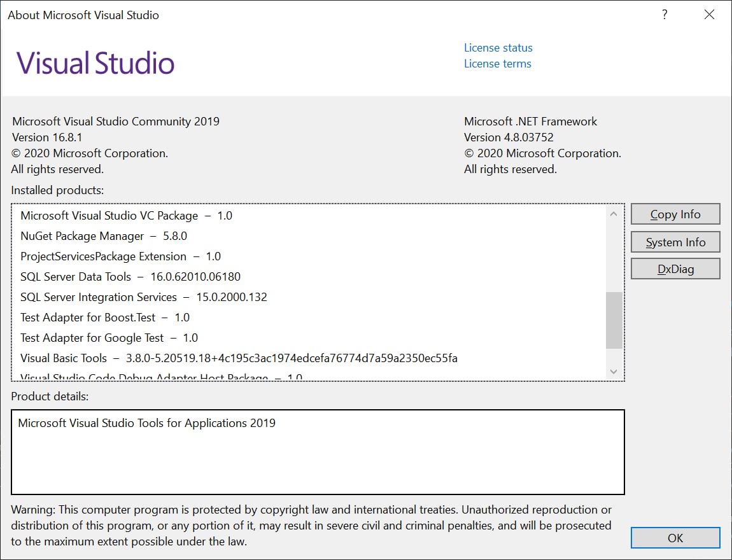732x560 pixels.
Task: Click Microsoft Visual Studio Community 2019 text
Action: pos(116,122)
